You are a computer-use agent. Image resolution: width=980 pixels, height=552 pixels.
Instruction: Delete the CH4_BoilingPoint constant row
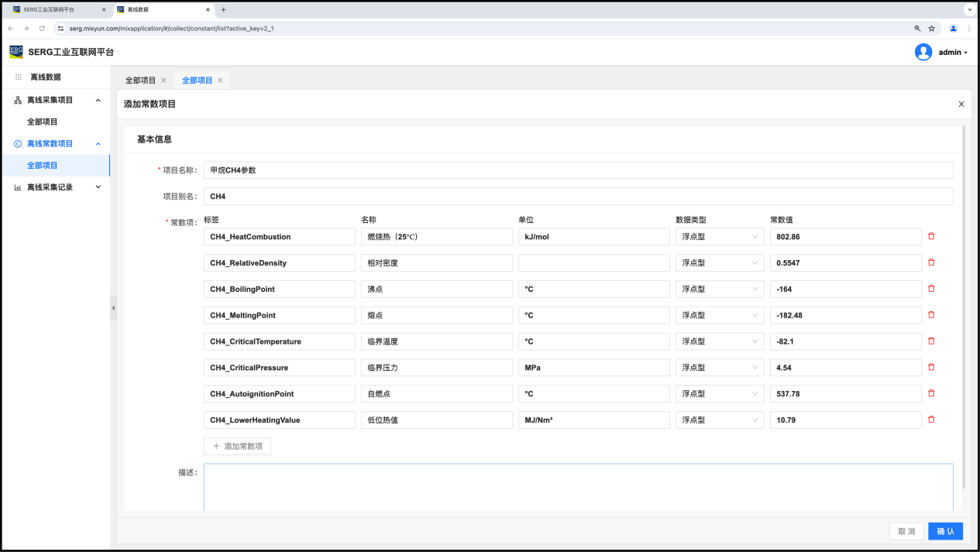pyautogui.click(x=931, y=289)
